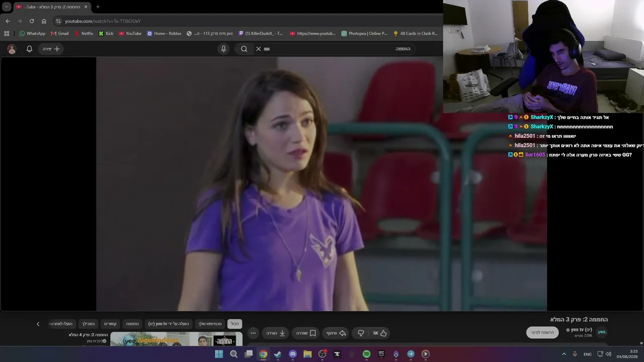Subscribe to yes tv channel (הרשמה למינוי)

[542, 332]
